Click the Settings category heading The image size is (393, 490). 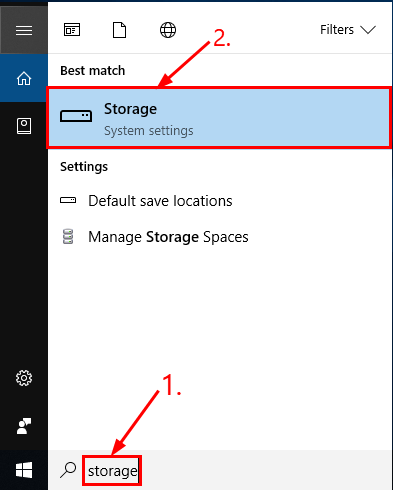(x=84, y=167)
